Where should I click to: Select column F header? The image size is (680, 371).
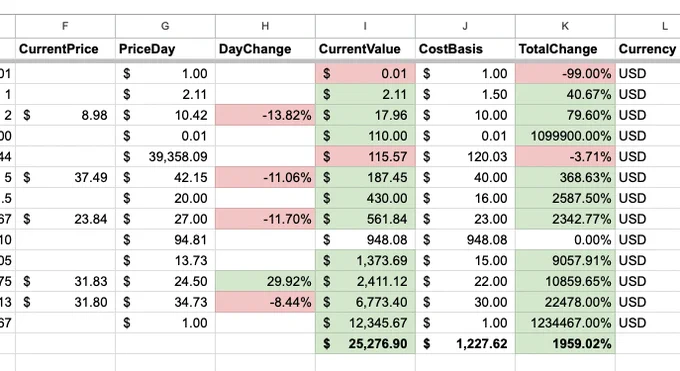(65, 26)
